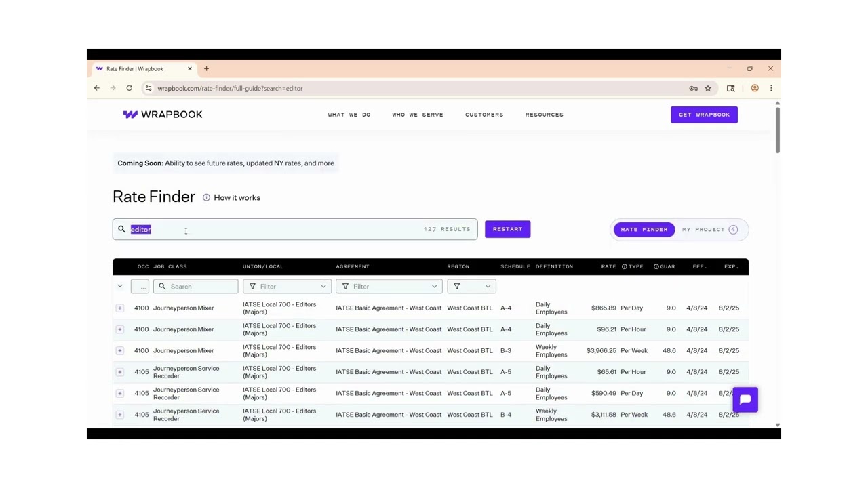This screenshot has height=488, width=868.
Task: Sort by the Region column header
Action: coord(458,266)
